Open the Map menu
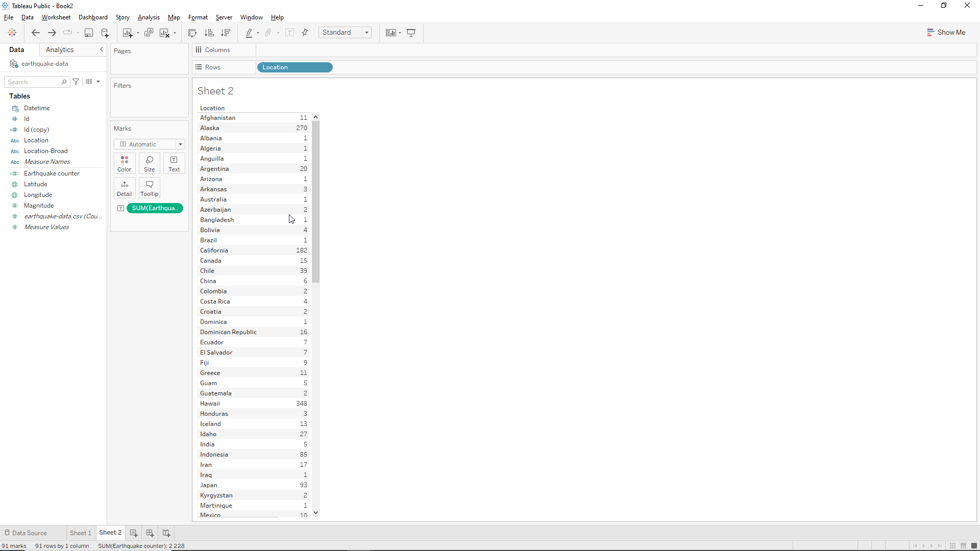The height and width of the screenshot is (551, 980). point(174,17)
